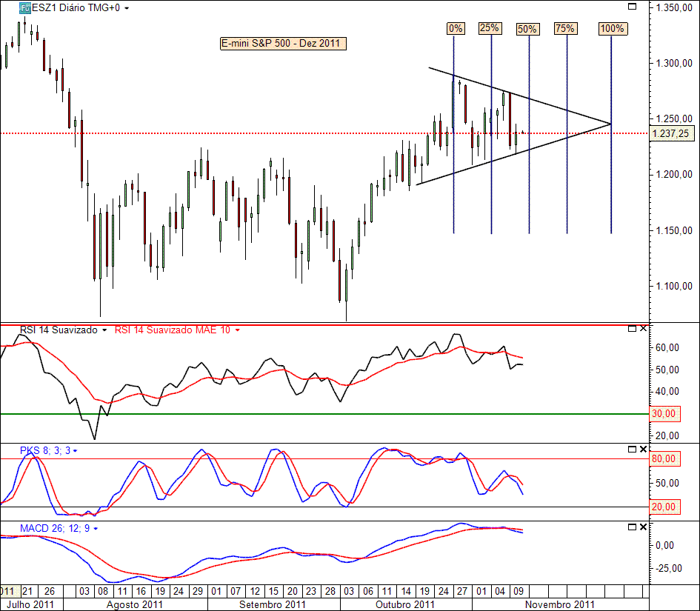Click the red RSI 14 Suavizado MAE 10 label
Image resolution: width=700 pixels, height=611 pixels.
click(x=173, y=330)
